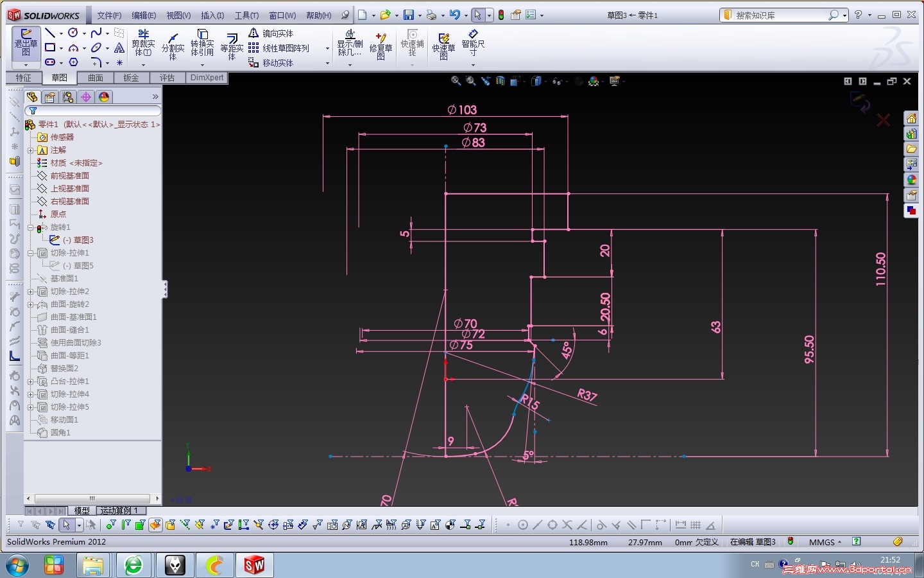Select the sketch Text tool
924x578 pixels.
click(x=119, y=48)
